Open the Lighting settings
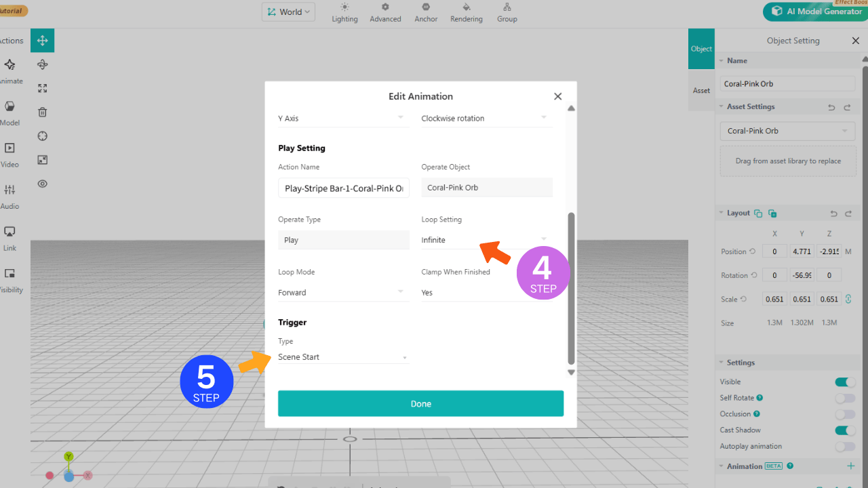Screen dimensions: 868x488 344,12
